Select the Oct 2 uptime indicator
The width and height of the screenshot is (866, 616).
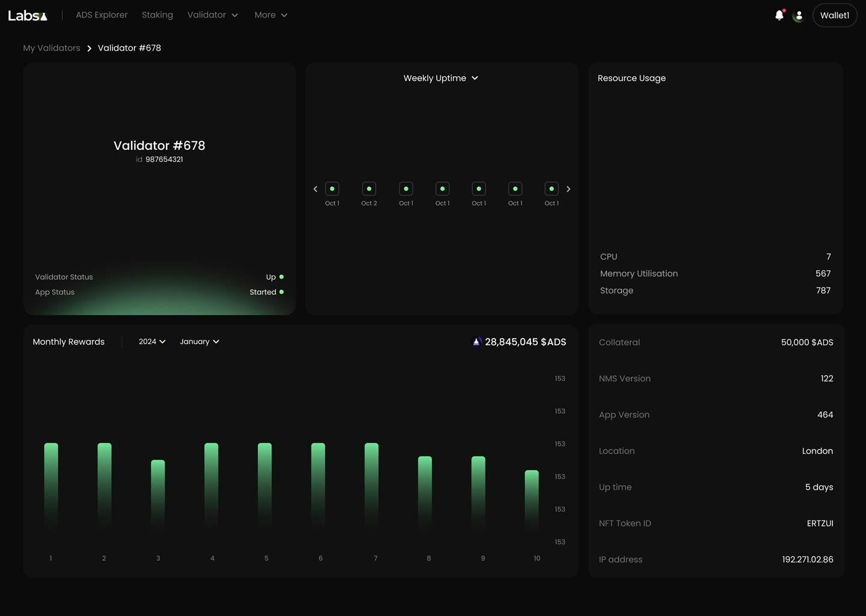369,189
